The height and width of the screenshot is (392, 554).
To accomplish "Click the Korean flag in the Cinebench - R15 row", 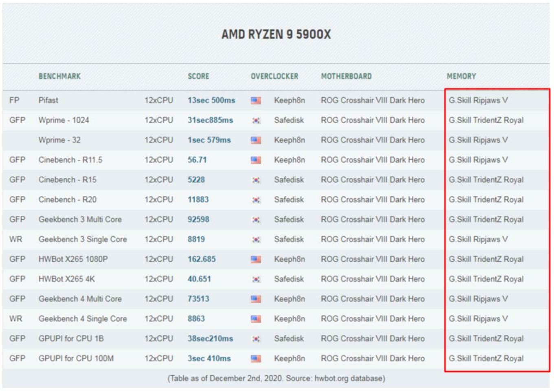I will 256,180.
